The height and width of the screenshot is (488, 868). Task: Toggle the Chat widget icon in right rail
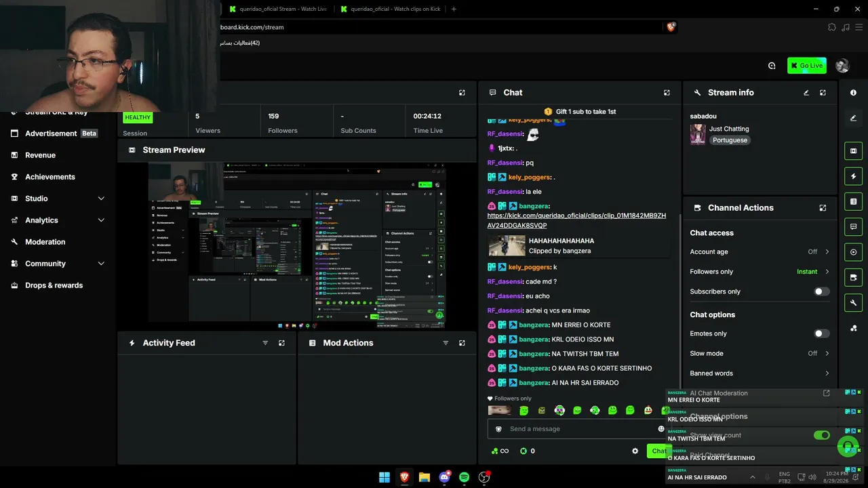(x=853, y=226)
